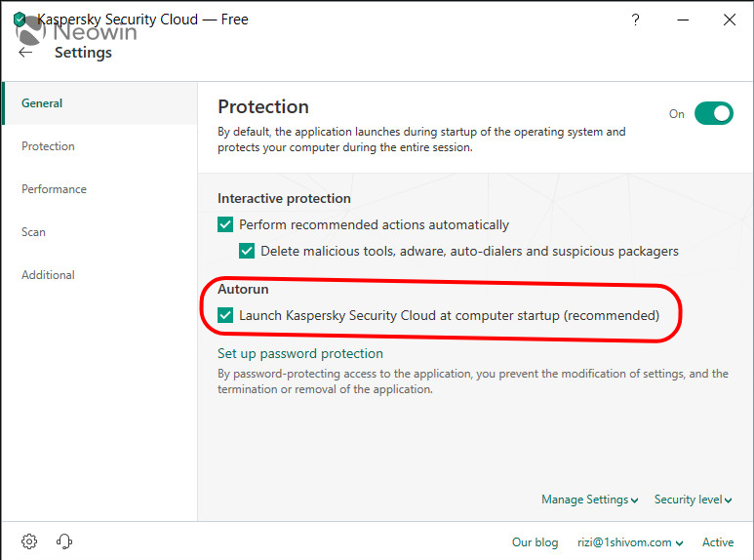
Task: Open the support headset icon
Action: 64,541
